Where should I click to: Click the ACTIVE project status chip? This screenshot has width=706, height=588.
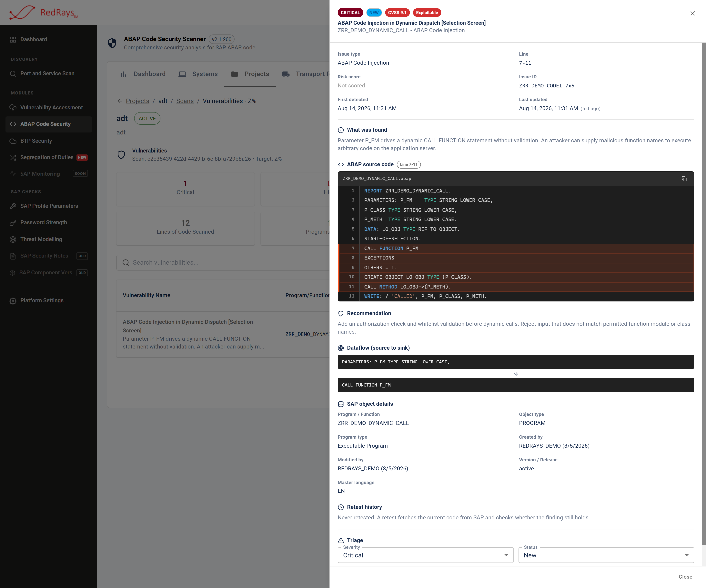147,119
